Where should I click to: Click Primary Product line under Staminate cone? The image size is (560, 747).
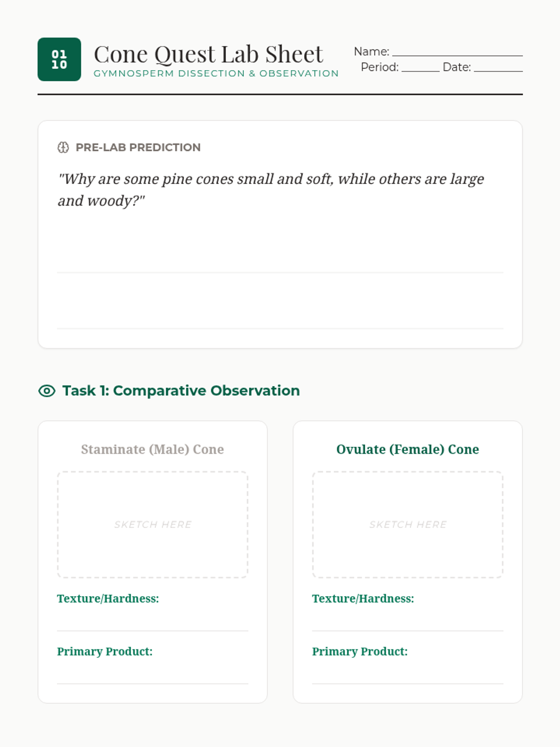tap(153, 684)
